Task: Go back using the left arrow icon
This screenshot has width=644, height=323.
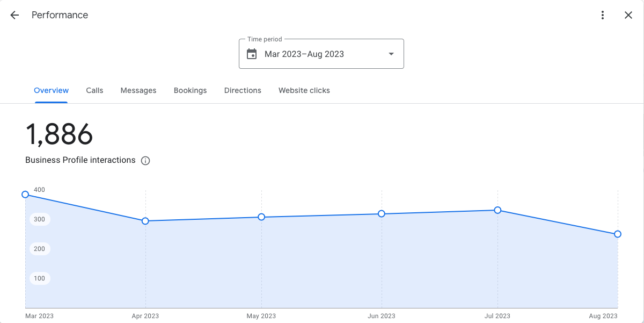Action: point(14,15)
